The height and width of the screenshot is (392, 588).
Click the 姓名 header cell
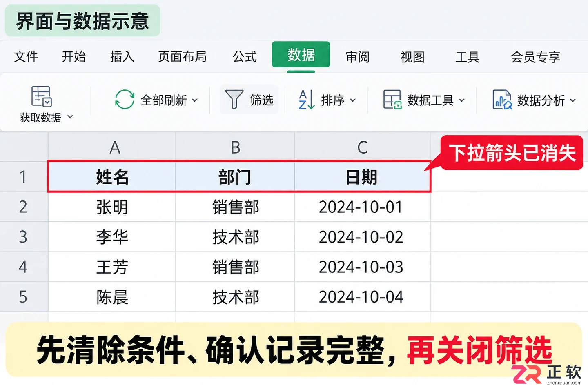click(112, 177)
